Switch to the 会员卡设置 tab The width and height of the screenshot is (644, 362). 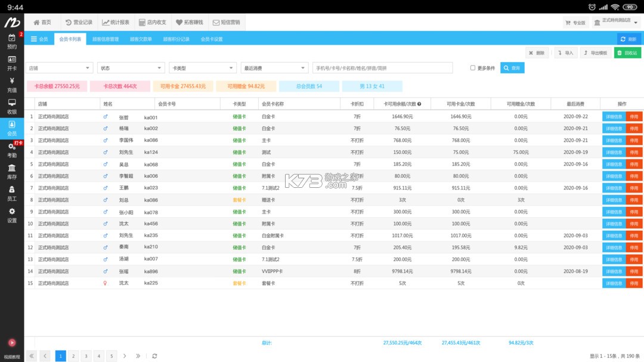pos(212,39)
